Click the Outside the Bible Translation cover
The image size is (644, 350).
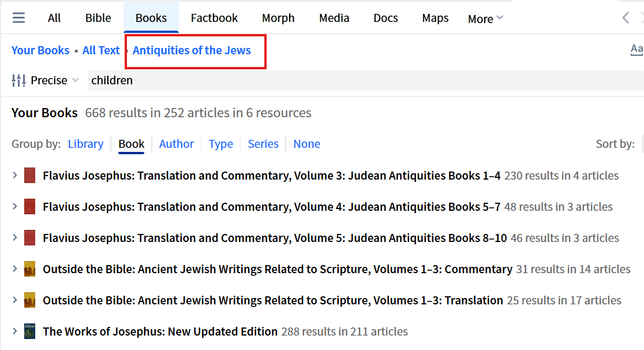pyautogui.click(x=29, y=301)
